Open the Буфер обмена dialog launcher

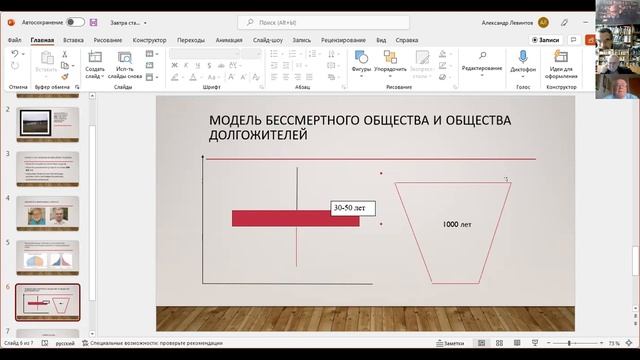[77, 87]
